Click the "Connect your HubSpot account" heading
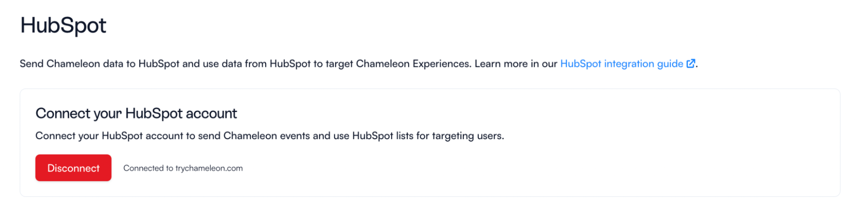The image size is (868, 206). 136,113
